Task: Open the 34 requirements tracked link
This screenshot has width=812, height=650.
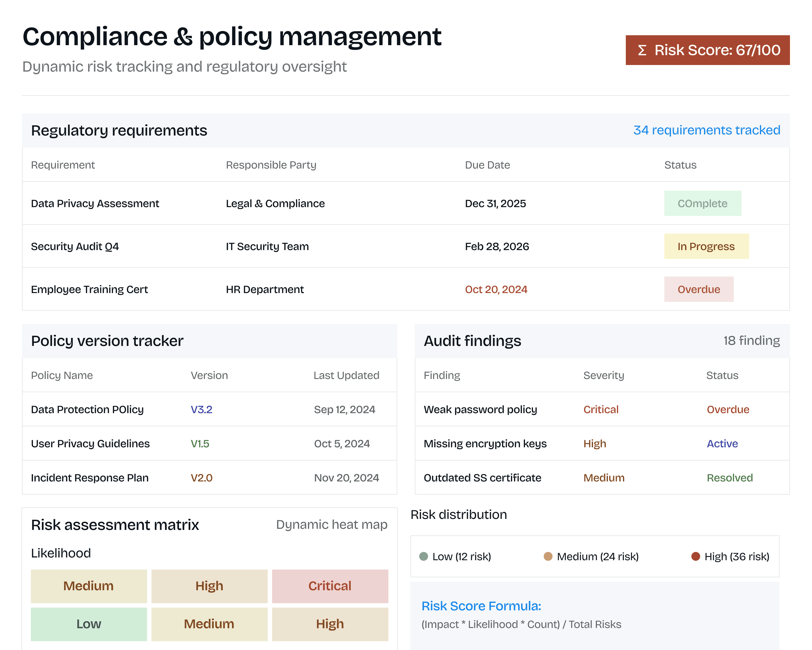Action: click(x=707, y=130)
